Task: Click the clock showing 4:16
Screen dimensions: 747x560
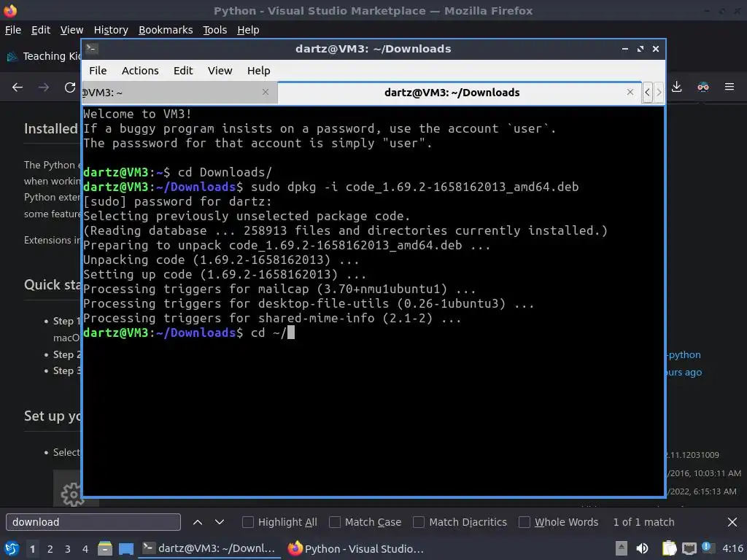Action: tap(732, 548)
